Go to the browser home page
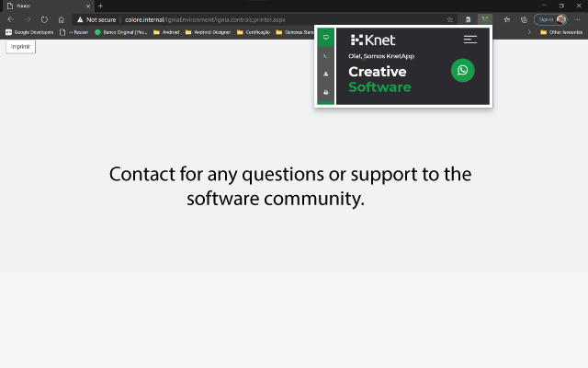 (62, 19)
